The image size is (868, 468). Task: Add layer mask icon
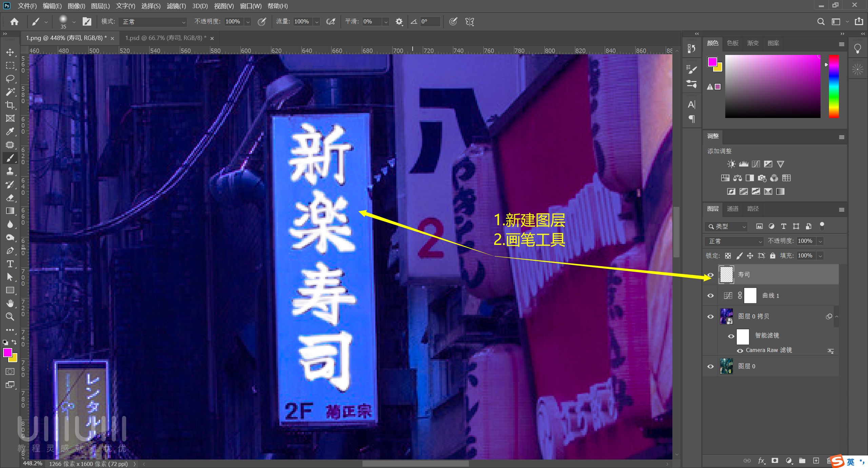[775, 461]
